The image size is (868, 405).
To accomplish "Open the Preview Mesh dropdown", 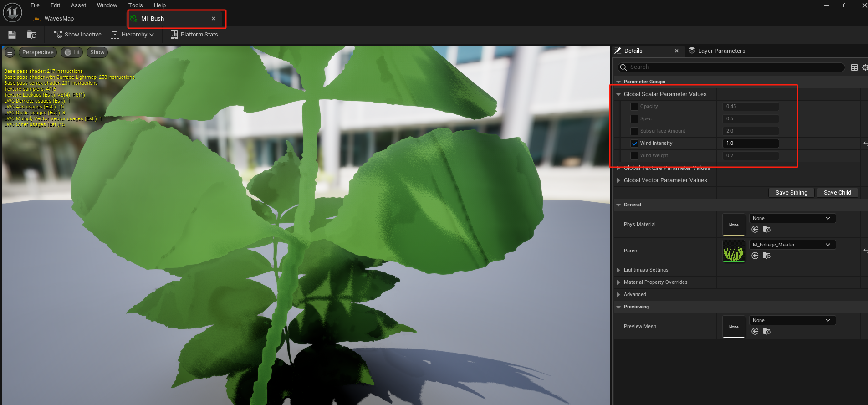I will [x=792, y=320].
